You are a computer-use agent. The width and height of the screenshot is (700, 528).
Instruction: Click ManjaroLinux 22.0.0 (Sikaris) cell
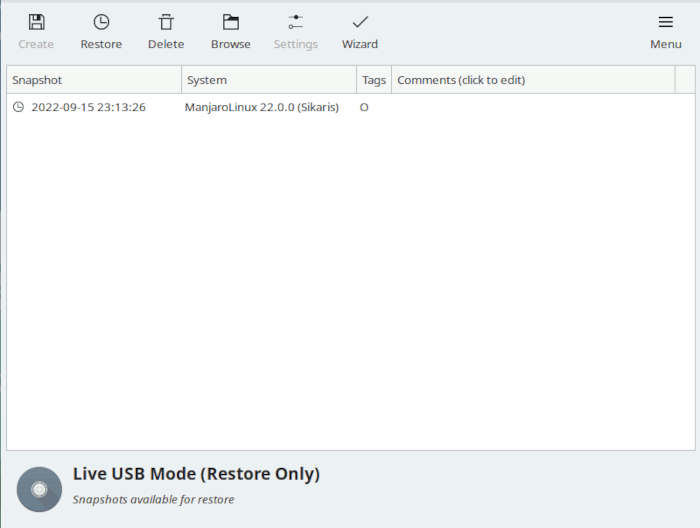click(x=262, y=107)
